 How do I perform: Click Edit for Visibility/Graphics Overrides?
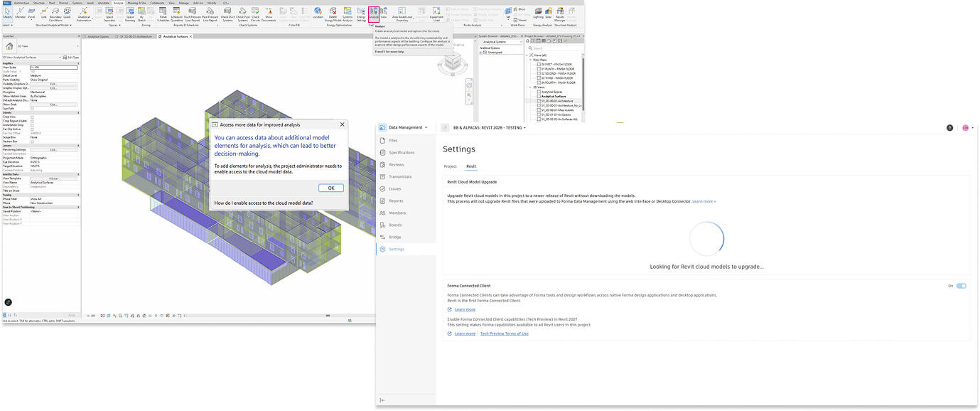click(53, 83)
